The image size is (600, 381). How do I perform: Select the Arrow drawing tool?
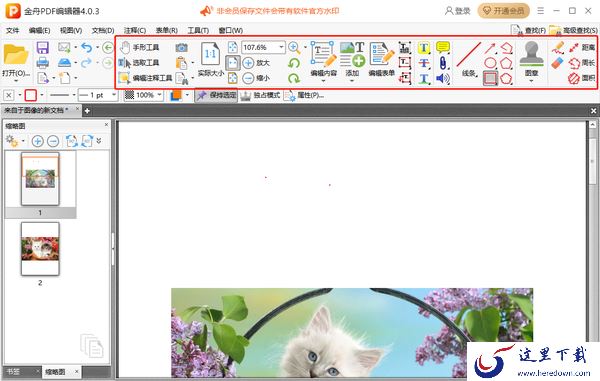point(490,48)
